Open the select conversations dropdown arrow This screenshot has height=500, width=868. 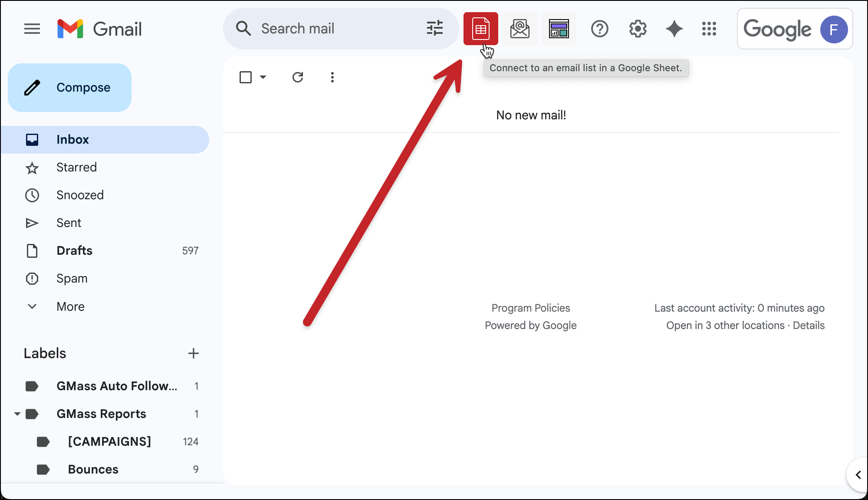click(263, 77)
